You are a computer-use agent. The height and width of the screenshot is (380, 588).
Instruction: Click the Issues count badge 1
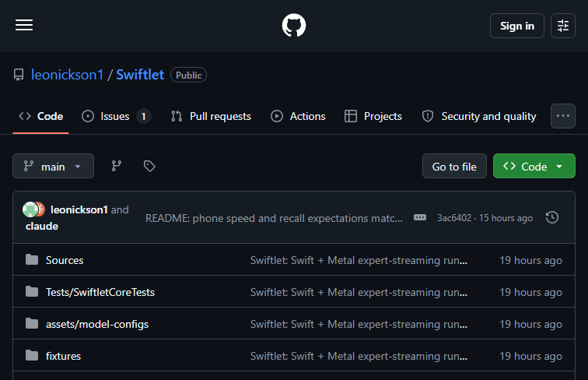(x=144, y=116)
